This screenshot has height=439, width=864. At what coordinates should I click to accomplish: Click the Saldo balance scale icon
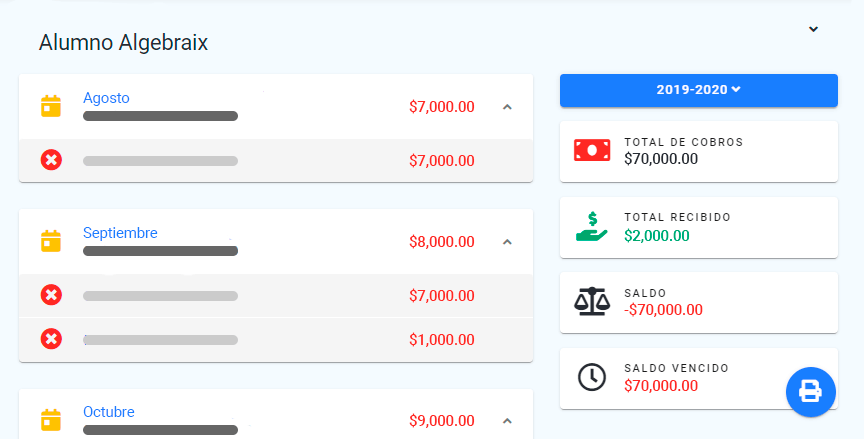click(x=591, y=301)
